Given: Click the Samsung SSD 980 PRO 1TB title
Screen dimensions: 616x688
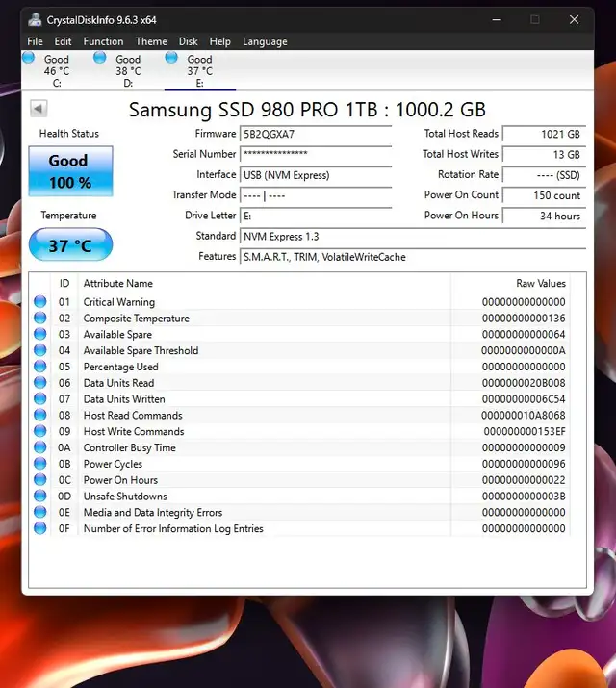Looking at the screenshot, I should coord(307,110).
